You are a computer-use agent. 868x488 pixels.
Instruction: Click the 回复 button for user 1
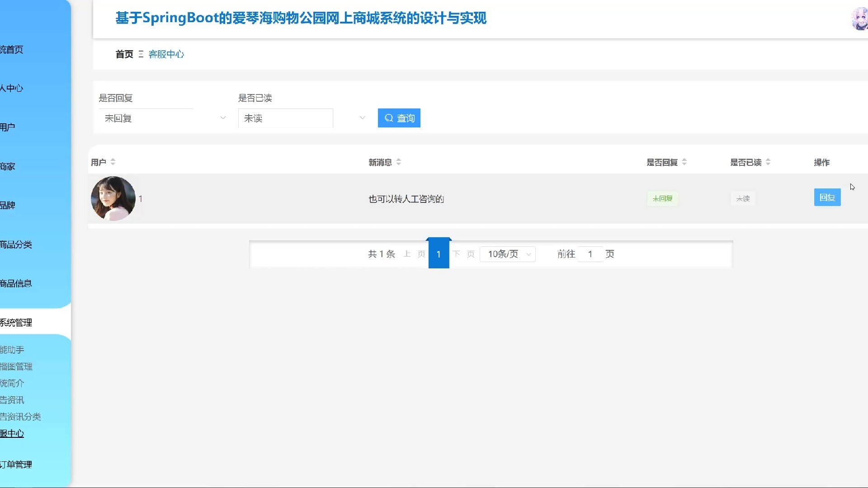[827, 197]
